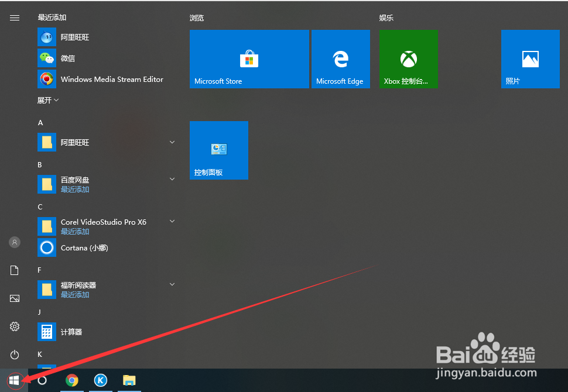Open Windows Media Stream Editor
The image size is (568, 392).
[x=107, y=79]
